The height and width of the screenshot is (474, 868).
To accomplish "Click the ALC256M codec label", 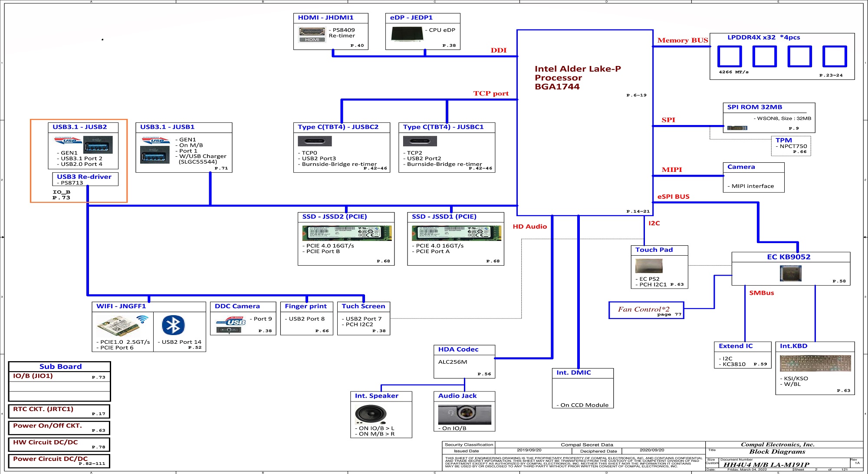I will point(453,362).
